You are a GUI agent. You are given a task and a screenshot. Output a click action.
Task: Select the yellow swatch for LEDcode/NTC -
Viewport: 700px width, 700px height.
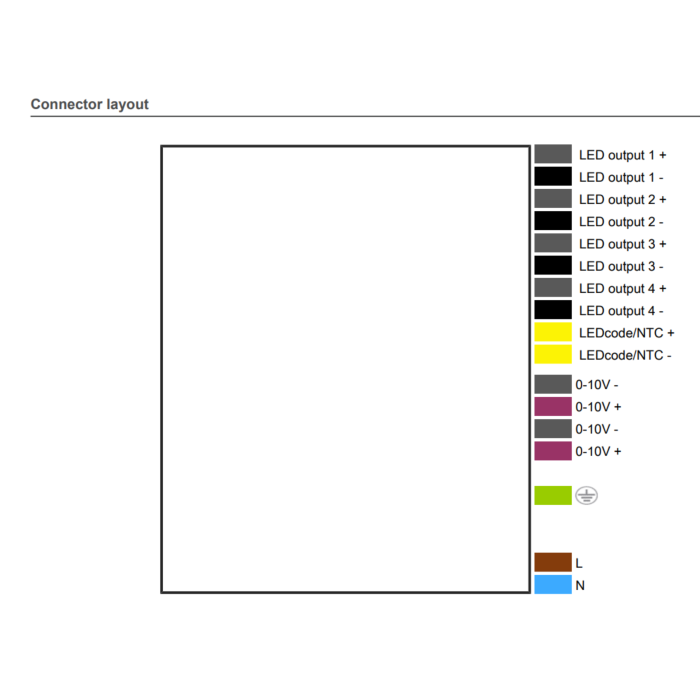[x=553, y=354]
